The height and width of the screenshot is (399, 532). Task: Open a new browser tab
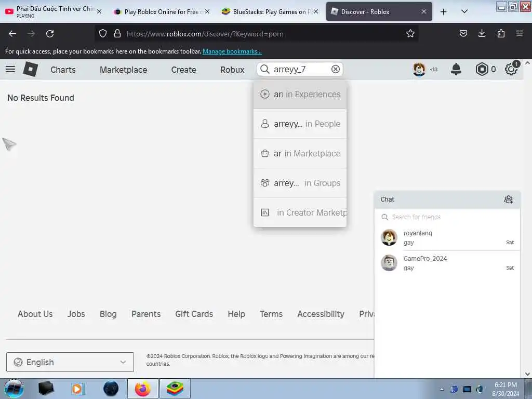point(443,12)
